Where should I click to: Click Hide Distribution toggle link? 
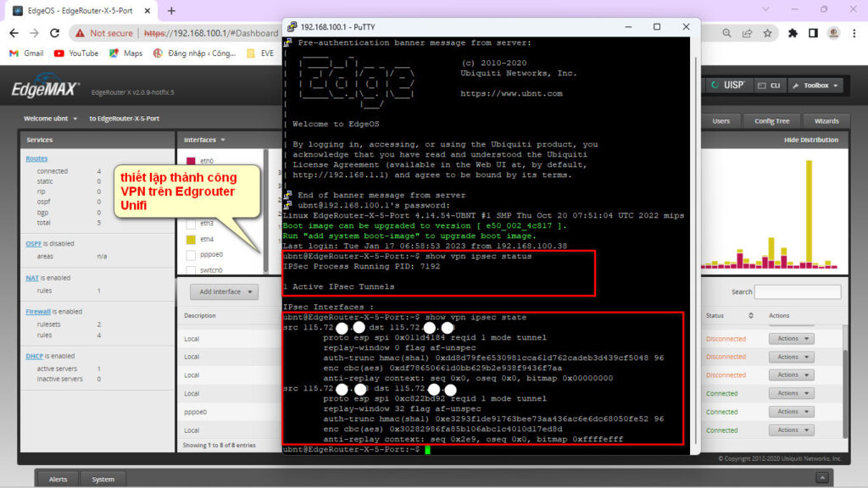(810, 140)
